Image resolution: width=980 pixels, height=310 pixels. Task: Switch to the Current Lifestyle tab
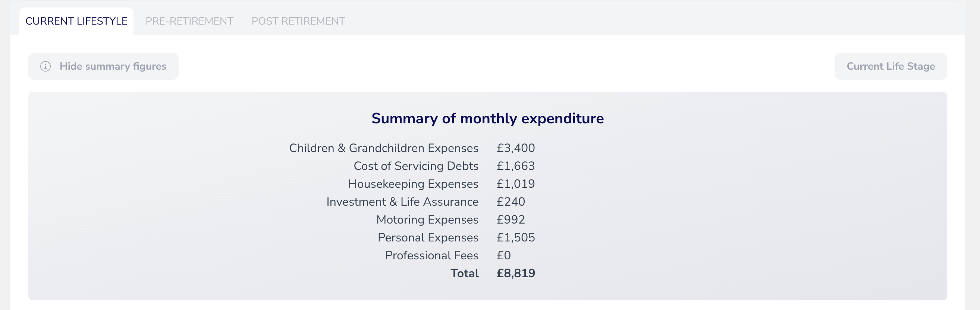(x=76, y=21)
